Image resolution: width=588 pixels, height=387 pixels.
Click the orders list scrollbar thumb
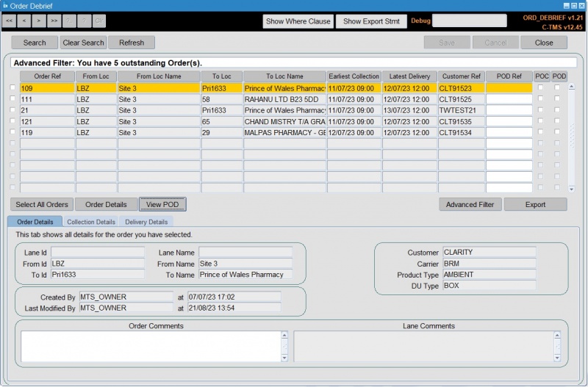pyautogui.click(x=572, y=135)
